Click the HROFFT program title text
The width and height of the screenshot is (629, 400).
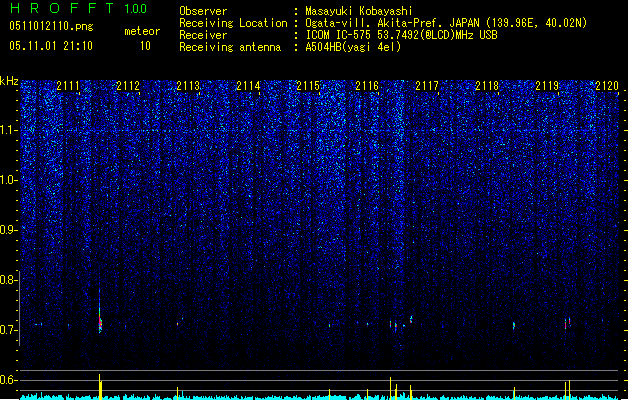click(62, 8)
